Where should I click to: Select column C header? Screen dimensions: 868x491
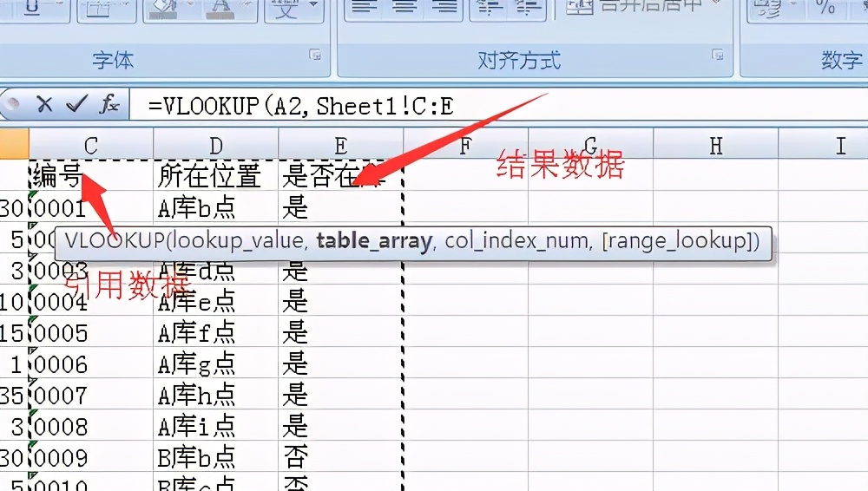[x=91, y=146]
